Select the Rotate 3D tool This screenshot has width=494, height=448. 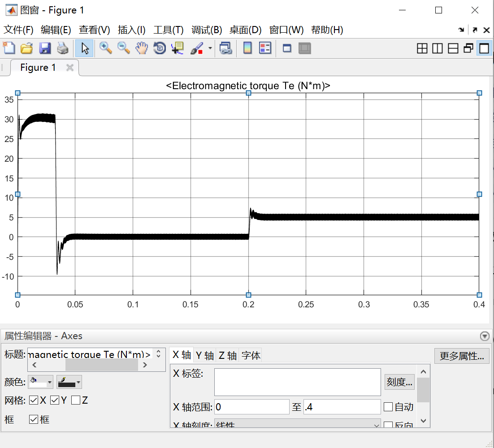coord(160,48)
